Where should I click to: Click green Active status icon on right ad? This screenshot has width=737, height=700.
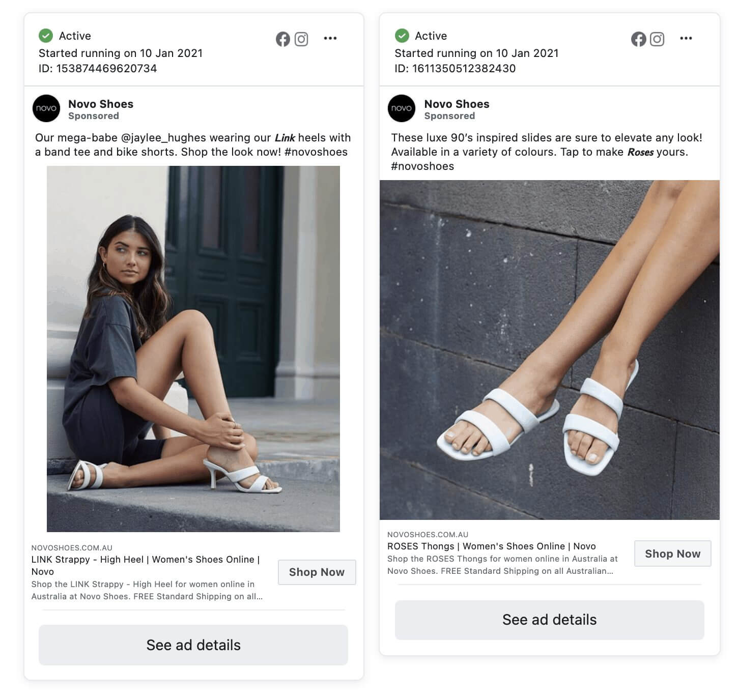402,36
